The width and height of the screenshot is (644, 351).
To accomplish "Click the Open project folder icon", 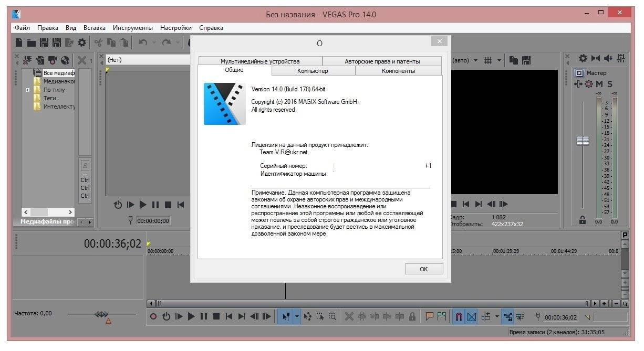I will point(32,42).
